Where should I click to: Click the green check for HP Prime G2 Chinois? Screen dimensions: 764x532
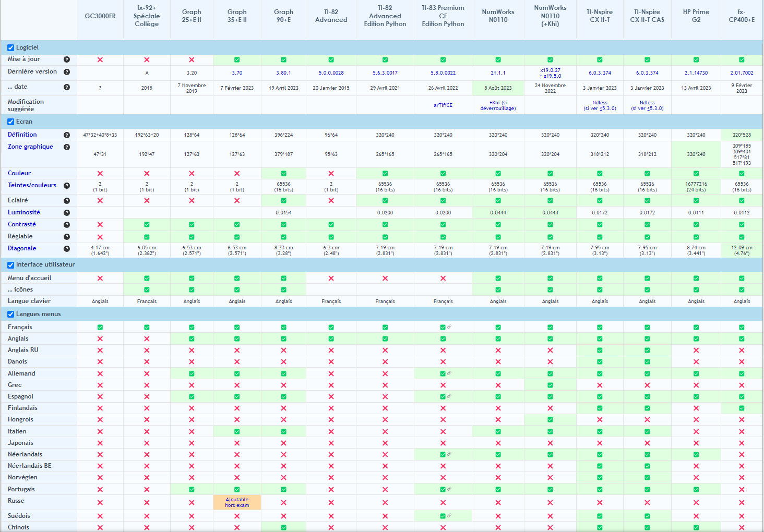coord(696,528)
